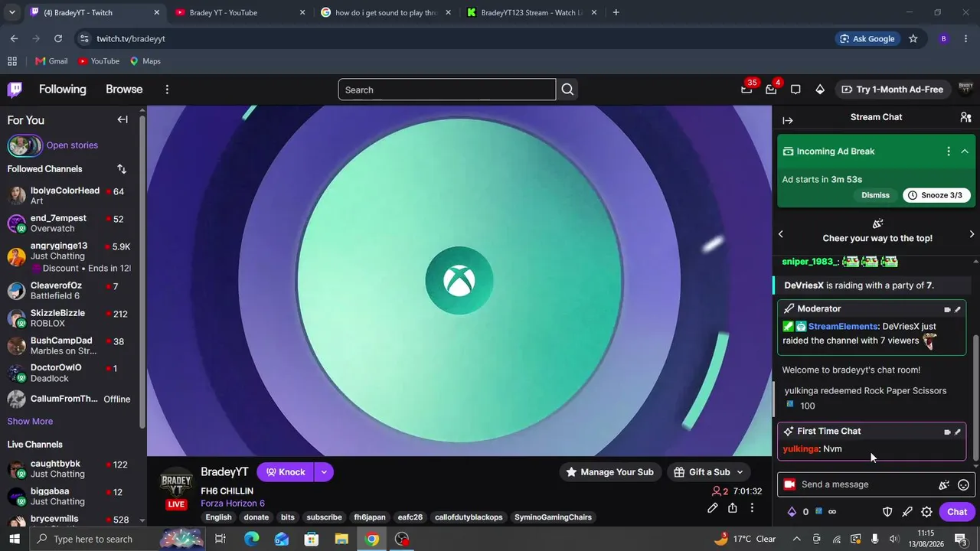Open the Following page

(63, 90)
